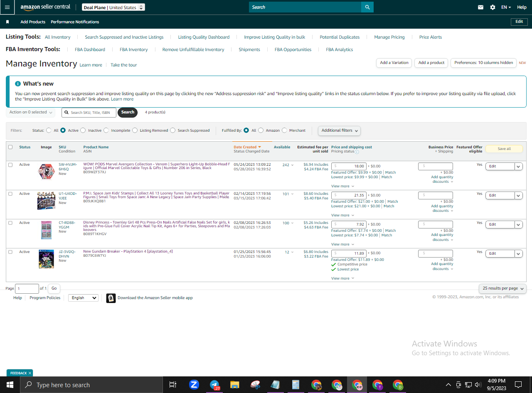Viewport: 532px width, 393px height.
Task: Open Task View in the taskbar
Action: pos(173,385)
